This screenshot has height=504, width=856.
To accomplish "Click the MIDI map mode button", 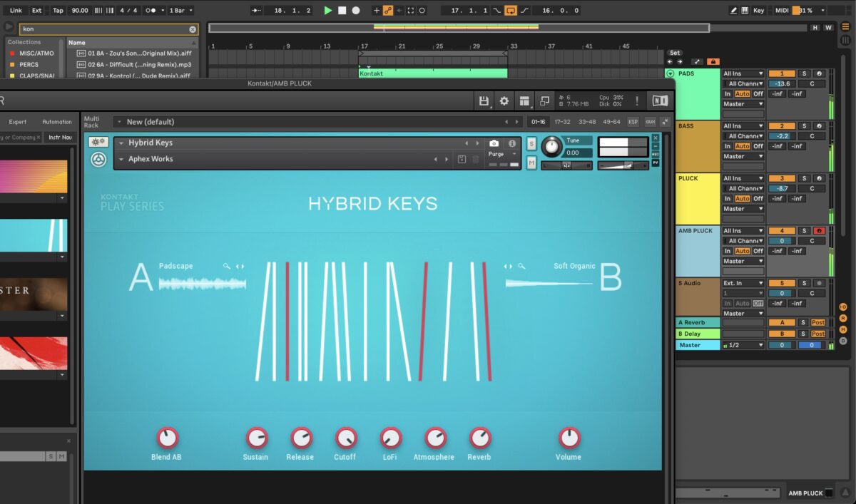I will click(x=783, y=10).
